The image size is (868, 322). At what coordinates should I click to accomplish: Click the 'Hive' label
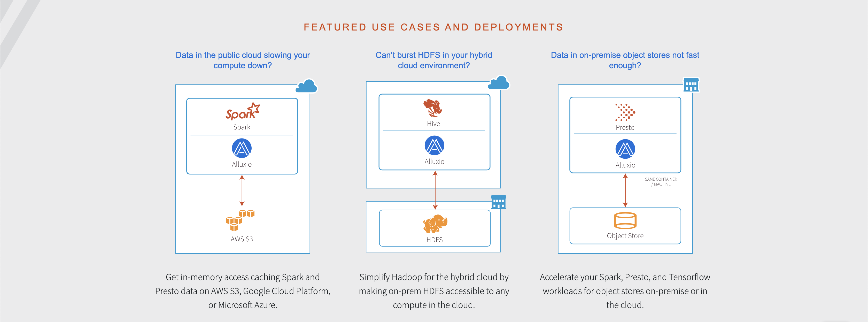(433, 124)
